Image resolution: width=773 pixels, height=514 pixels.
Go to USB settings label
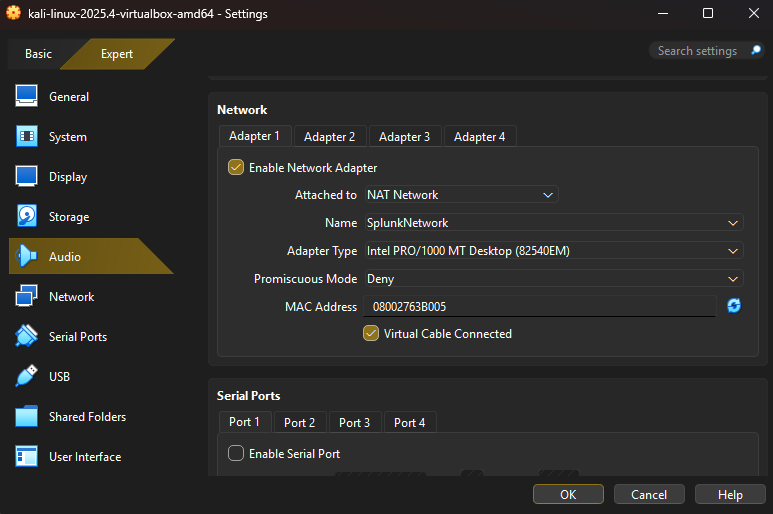coord(59,377)
